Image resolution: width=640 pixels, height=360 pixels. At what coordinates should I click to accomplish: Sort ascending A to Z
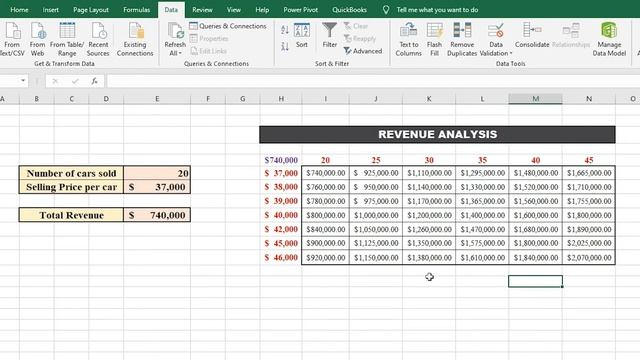pos(285,29)
